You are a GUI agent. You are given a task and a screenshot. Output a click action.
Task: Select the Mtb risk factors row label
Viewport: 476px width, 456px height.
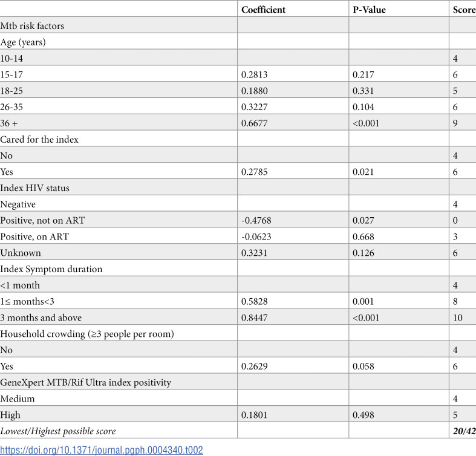click(32, 26)
